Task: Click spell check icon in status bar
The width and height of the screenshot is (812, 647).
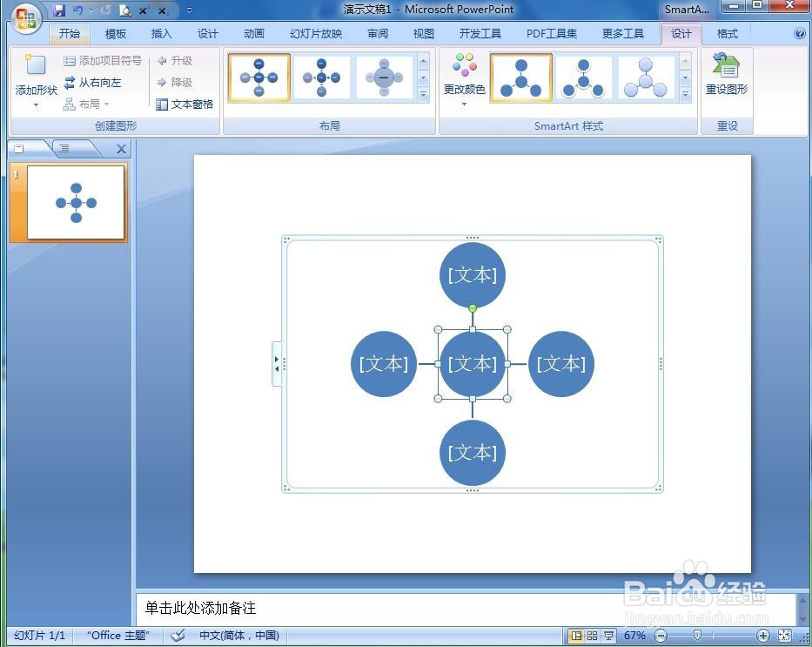Action: point(178,635)
